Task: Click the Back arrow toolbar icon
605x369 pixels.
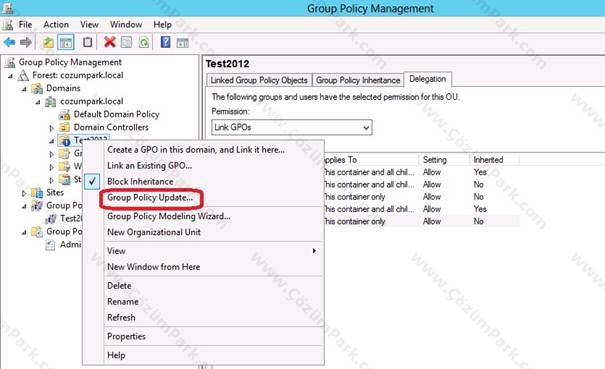Action: (x=9, y=42)
